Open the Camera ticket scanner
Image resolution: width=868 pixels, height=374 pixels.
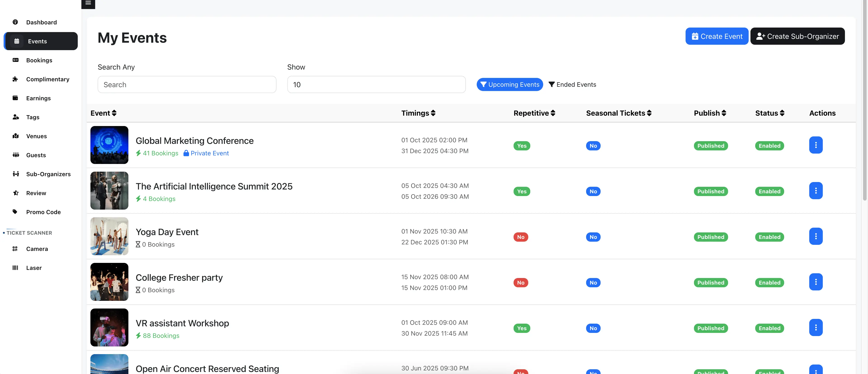coord(37,249)
